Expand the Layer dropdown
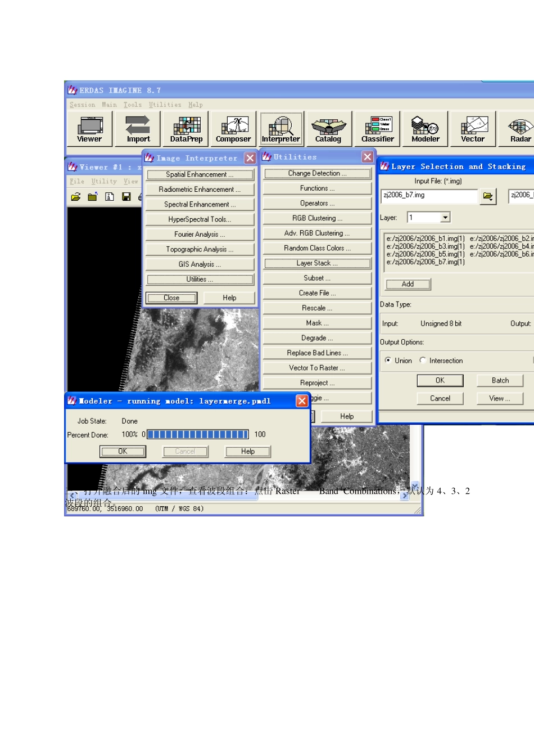Image resolution: width=534 pixels, height=756 pixels. [x=445, y=218]
